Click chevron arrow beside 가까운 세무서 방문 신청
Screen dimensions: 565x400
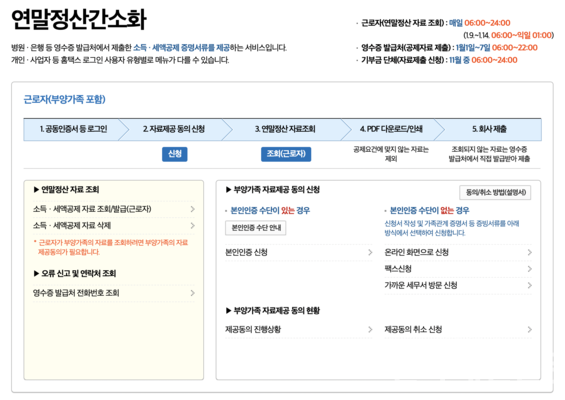point(529,285)
